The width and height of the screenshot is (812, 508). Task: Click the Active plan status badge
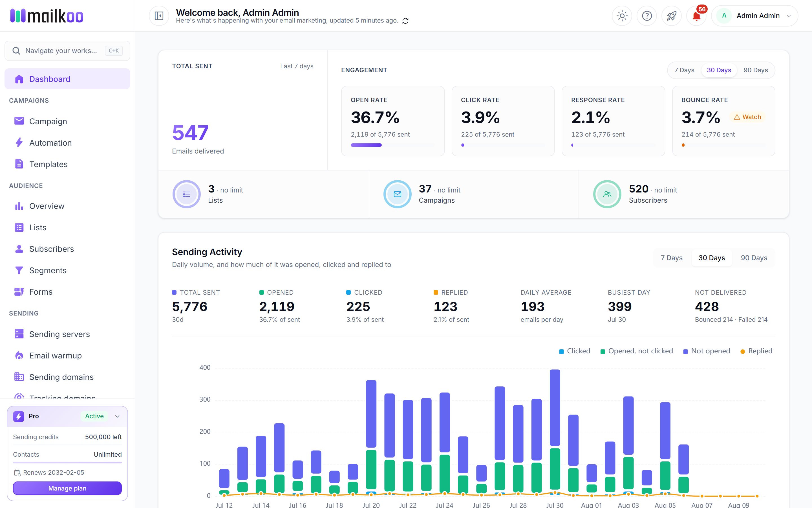pos(94,416)
